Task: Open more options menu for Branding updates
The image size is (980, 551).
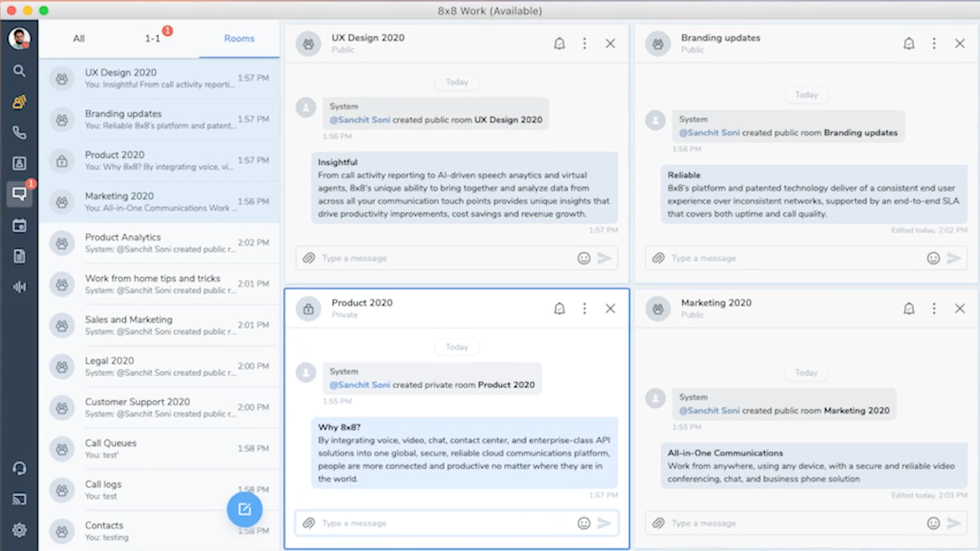Action: tap(934, 43)
